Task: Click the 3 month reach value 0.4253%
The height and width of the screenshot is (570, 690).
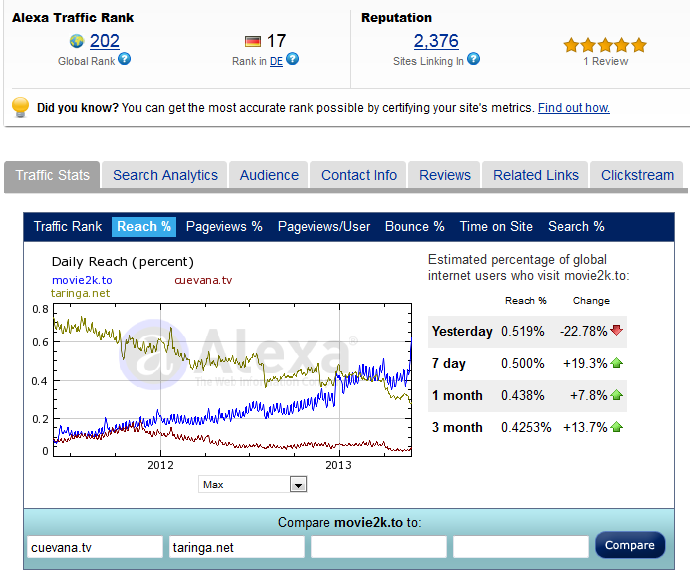Action: (x=526, y=427)
